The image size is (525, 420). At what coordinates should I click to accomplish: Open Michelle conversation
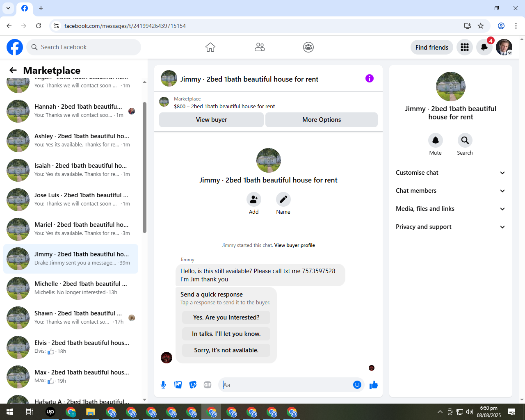[x=71, y=288]
